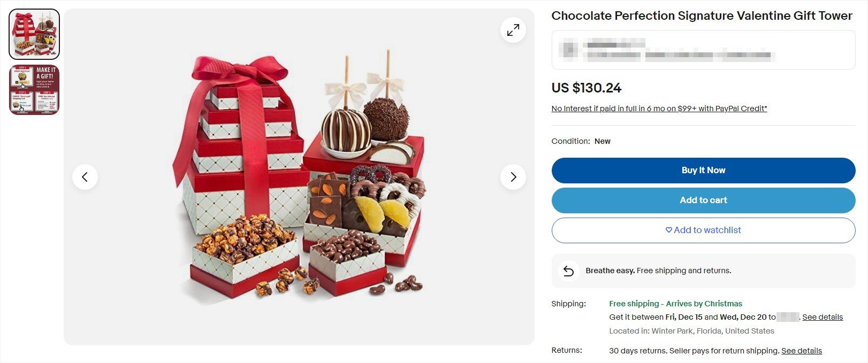Click the Add to cart button
Viewport: 868px width, 363px height.
pos(703,200)
